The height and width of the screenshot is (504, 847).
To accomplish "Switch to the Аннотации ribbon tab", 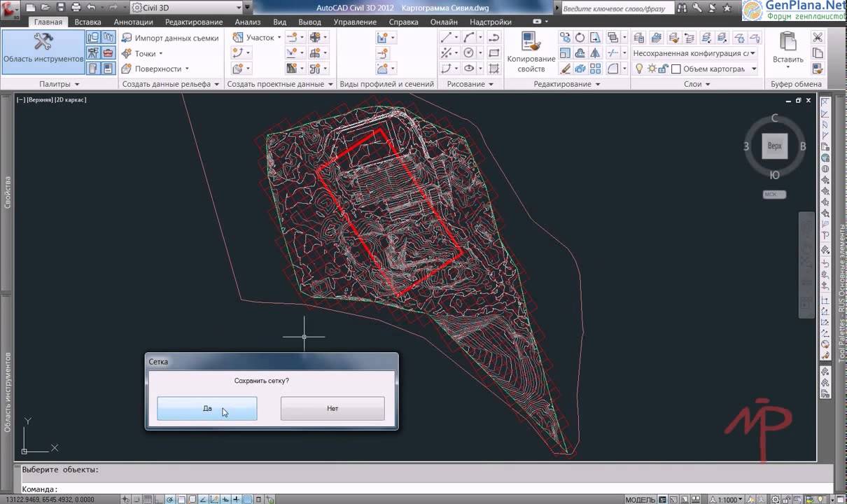I will pos(133,22).
